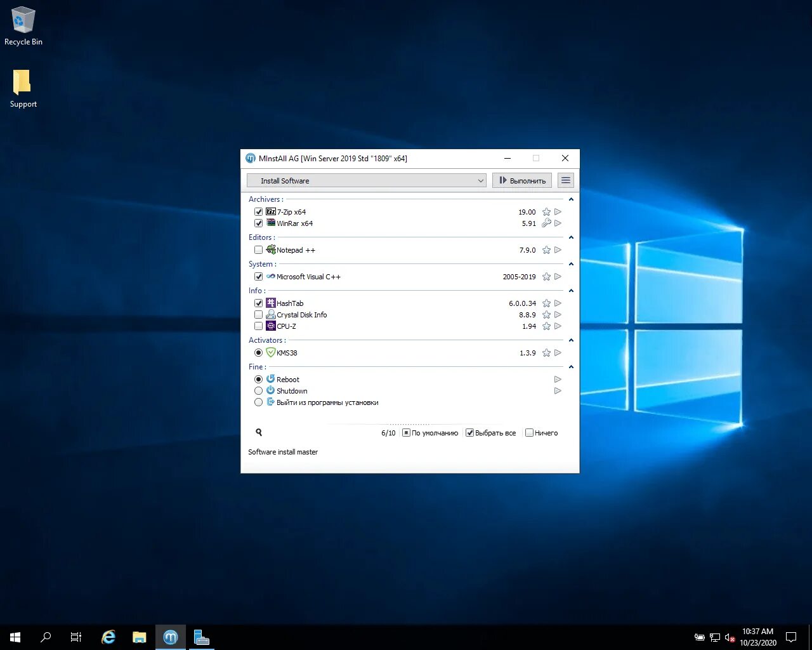Select the Shutdown radio button
The width and height of the screenshot is (812, 650).
coord(259,391)
